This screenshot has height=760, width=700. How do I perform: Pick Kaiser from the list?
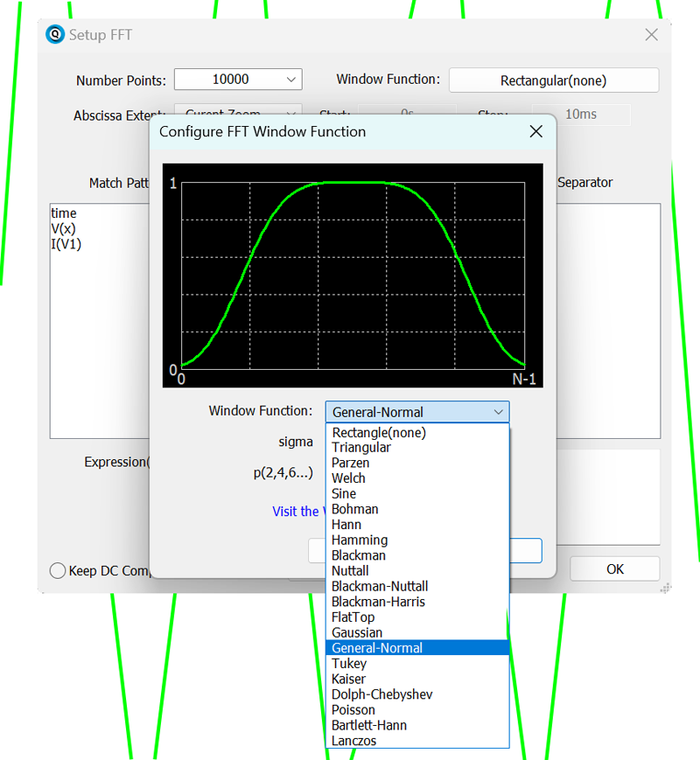pos(348,679)
